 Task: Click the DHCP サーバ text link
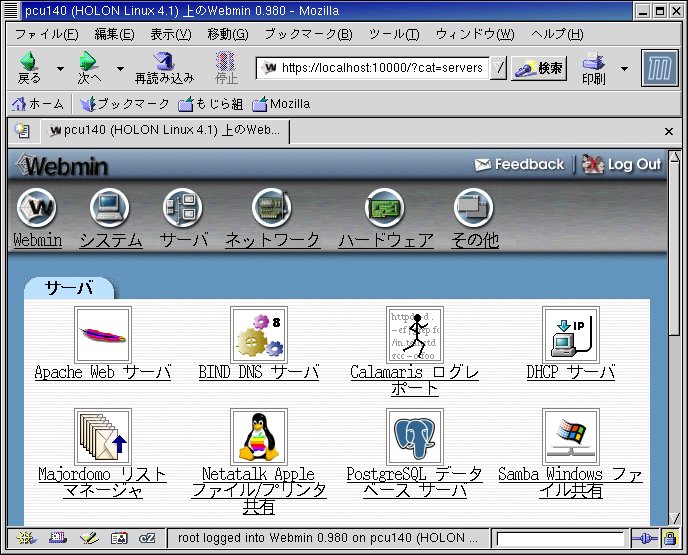coord(570,372)
